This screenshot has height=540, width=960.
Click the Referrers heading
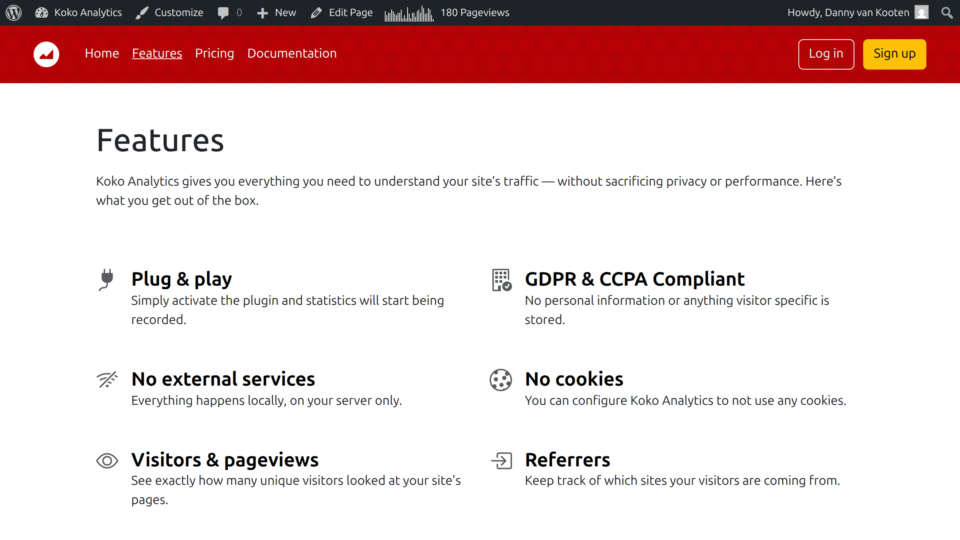coord(568,460)
